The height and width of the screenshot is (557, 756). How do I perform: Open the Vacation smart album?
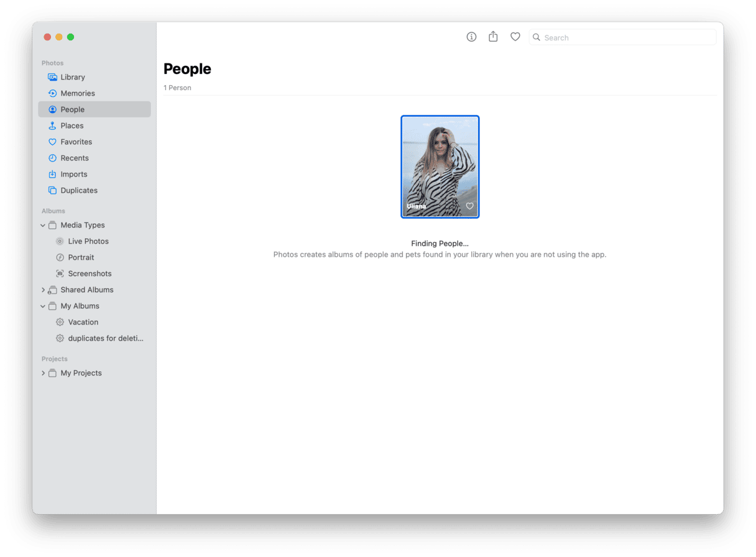click(83, 322)
